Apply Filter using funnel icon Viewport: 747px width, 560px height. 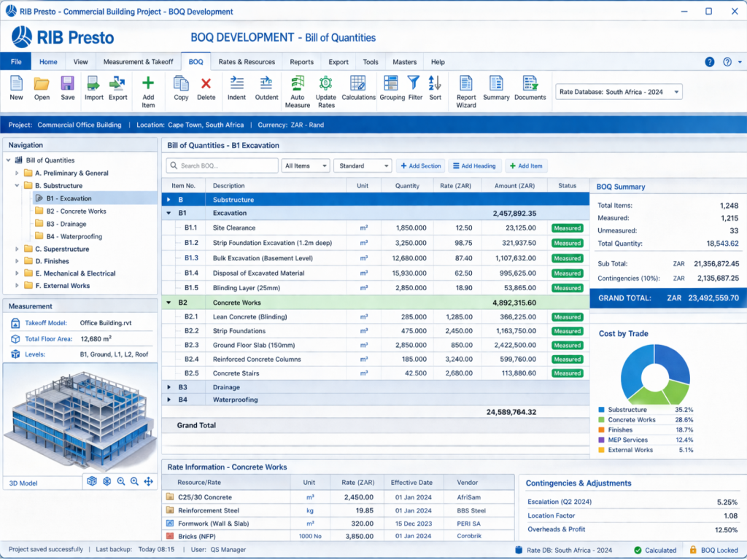(414, 83)
